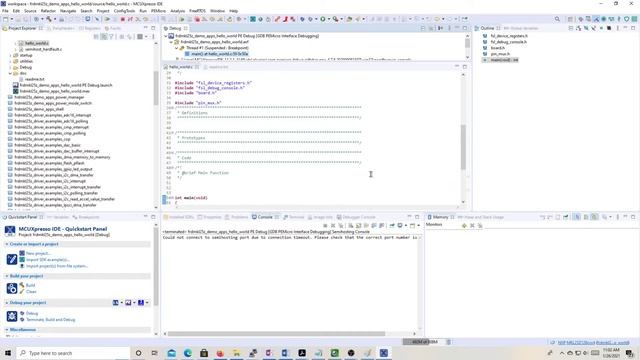
Task: Click the remove memory monitor X icon
Action: (x=472, y=225)
